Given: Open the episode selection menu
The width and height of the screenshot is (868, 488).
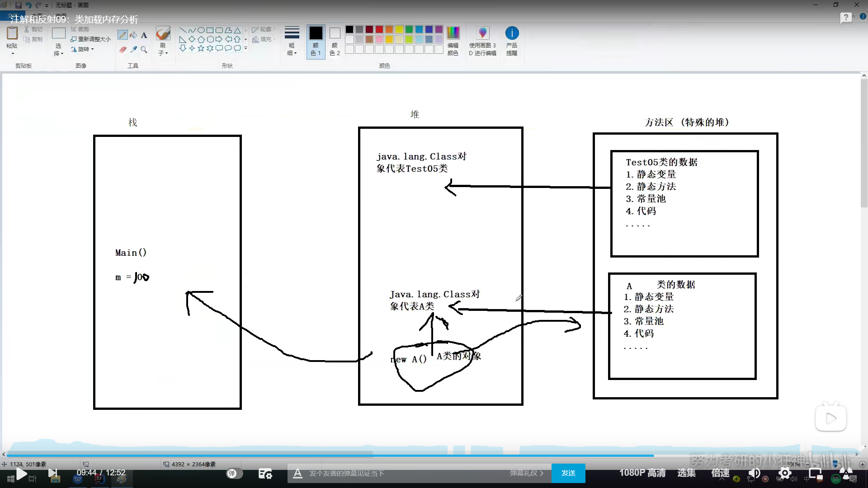Looking at the screenshot, I should pos(686,473).
